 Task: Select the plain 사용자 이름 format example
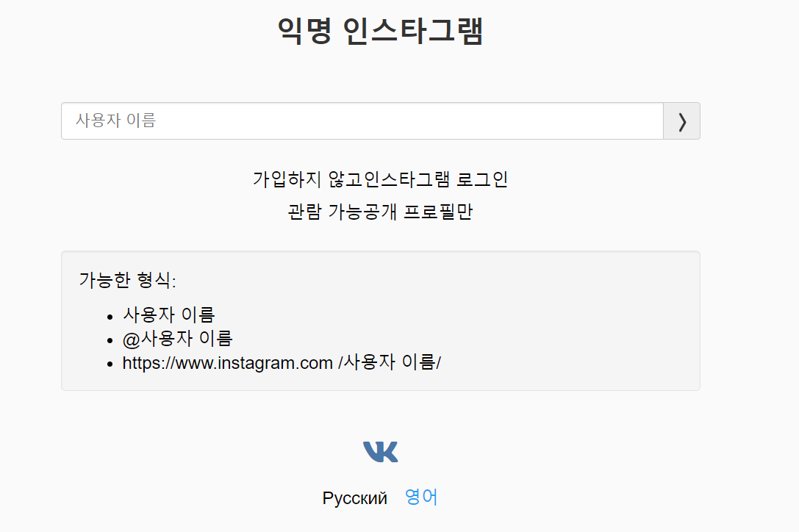pos(168,314)
